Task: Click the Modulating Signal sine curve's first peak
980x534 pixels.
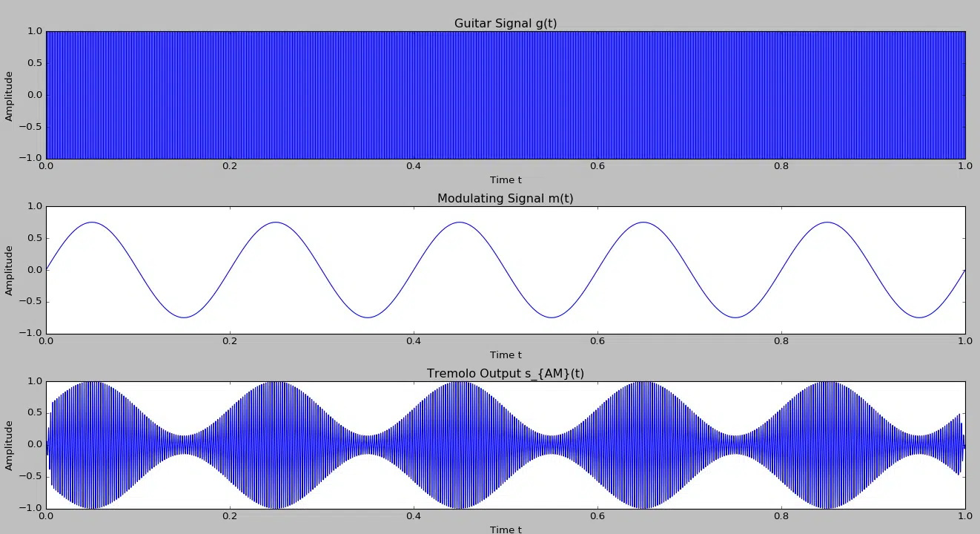Action: coord(92,222)
